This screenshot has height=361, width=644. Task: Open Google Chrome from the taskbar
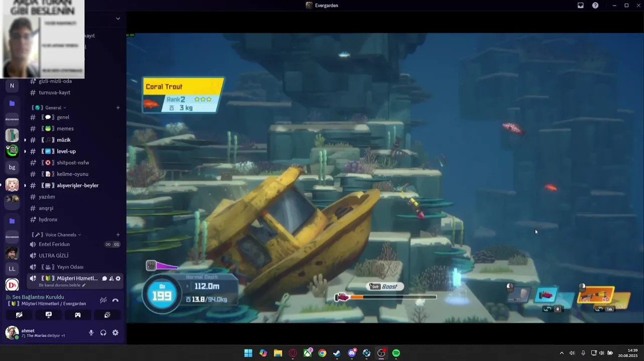[322, 353]
